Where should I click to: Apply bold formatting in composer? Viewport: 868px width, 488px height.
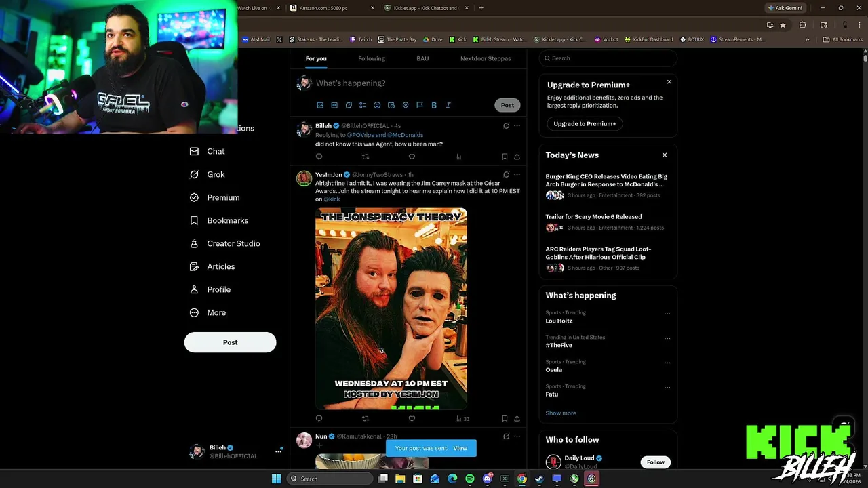tap(434, 105)
